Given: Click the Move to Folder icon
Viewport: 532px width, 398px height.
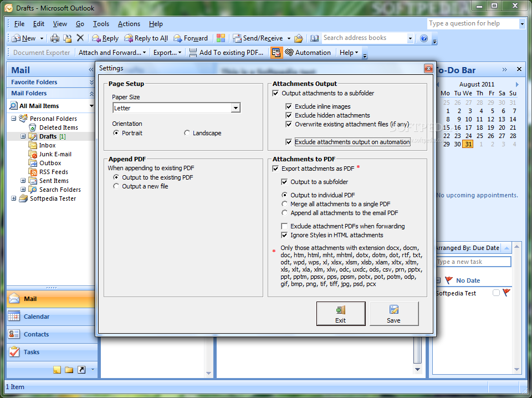Looking at the screenshot, I should [x=68, y=38].
